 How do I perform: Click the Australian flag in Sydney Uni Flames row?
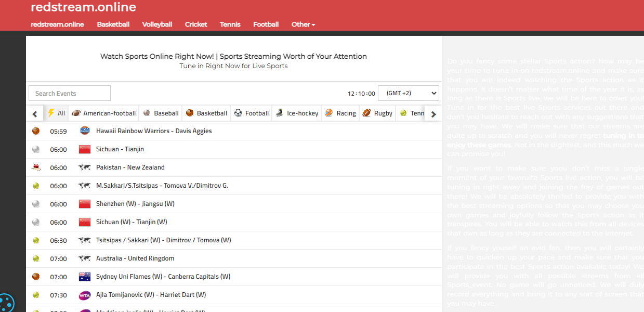85,277
